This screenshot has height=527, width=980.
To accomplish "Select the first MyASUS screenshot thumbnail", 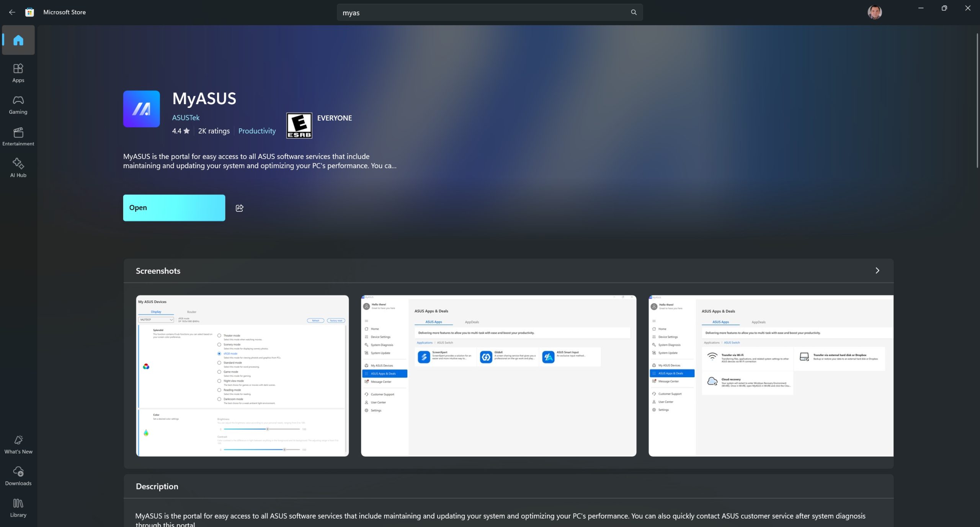I will click(x=242, y=375).
